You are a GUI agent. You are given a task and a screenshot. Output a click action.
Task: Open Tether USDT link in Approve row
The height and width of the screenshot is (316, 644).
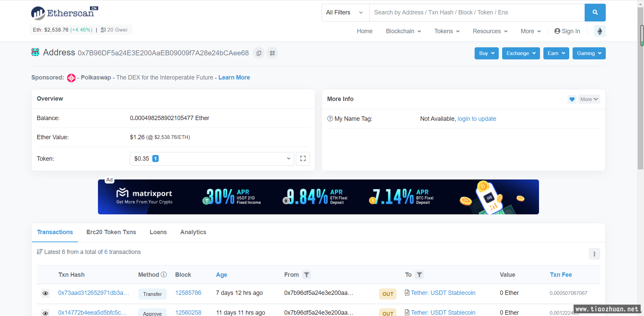tap(443, 312)
